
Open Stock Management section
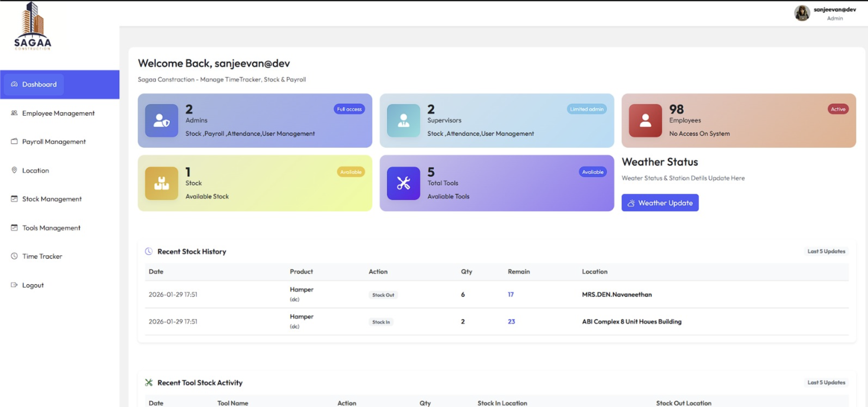[52, 199]
